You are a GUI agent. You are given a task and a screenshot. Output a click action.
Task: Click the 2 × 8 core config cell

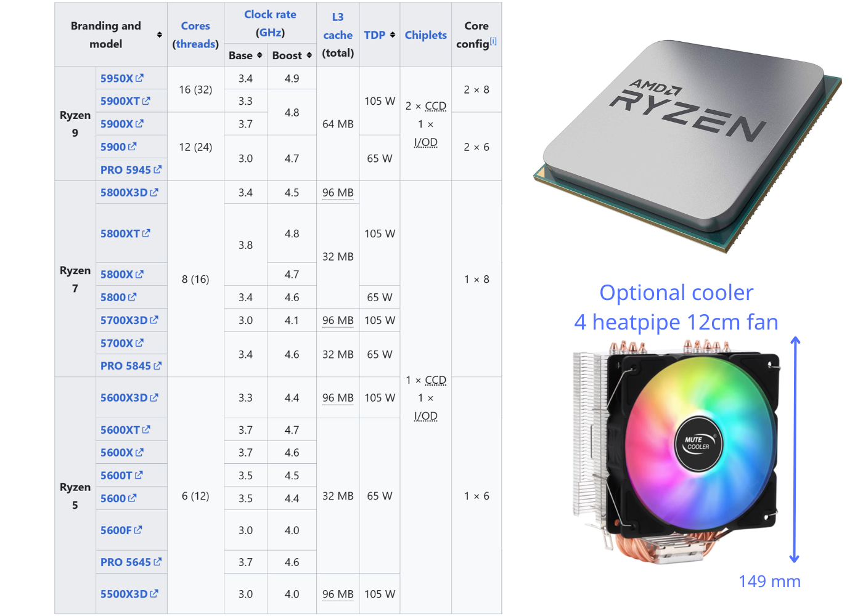click(476, 89)
